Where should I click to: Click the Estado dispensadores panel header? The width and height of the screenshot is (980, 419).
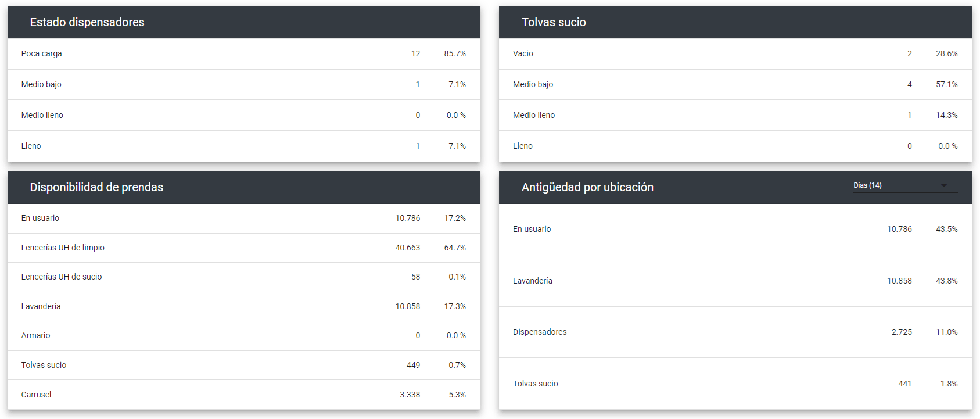87,22
